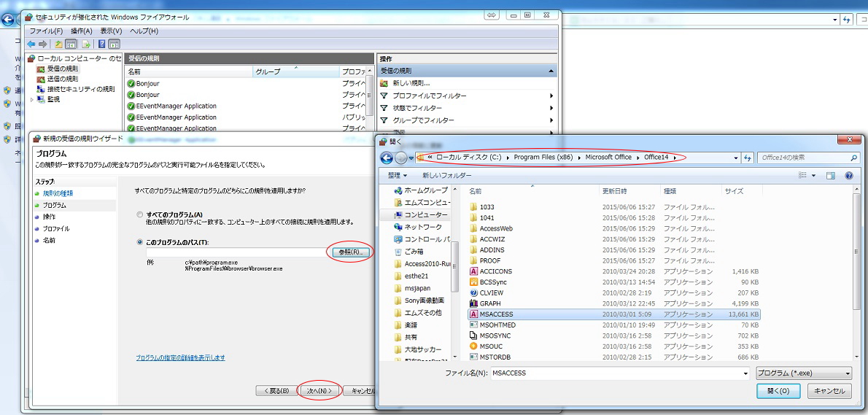Screen dimensions: 868x415
Task: Click the Export list icon in firewall toolbar
Action: (86, 44)
